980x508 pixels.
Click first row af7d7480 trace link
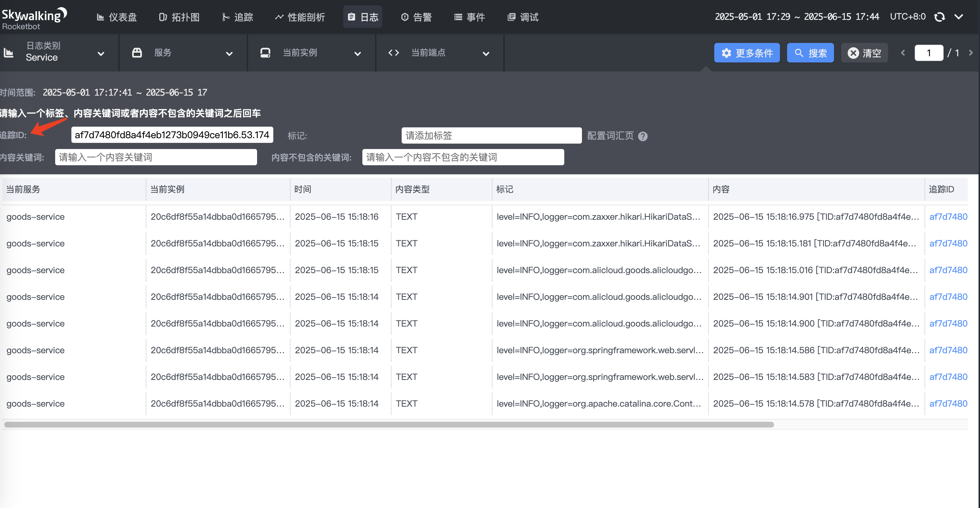pyautogui.click(x=948, y=217)
